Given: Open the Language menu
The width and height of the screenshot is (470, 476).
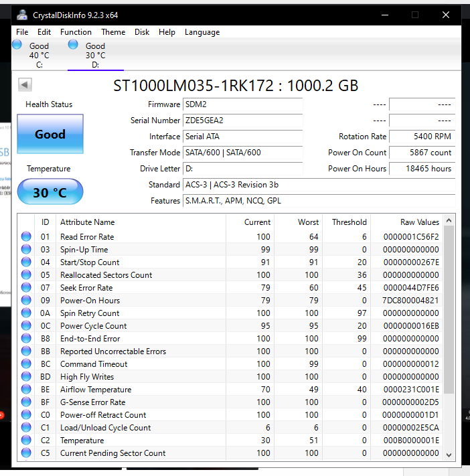Looking at the screenshot, I should click(202, 32).
